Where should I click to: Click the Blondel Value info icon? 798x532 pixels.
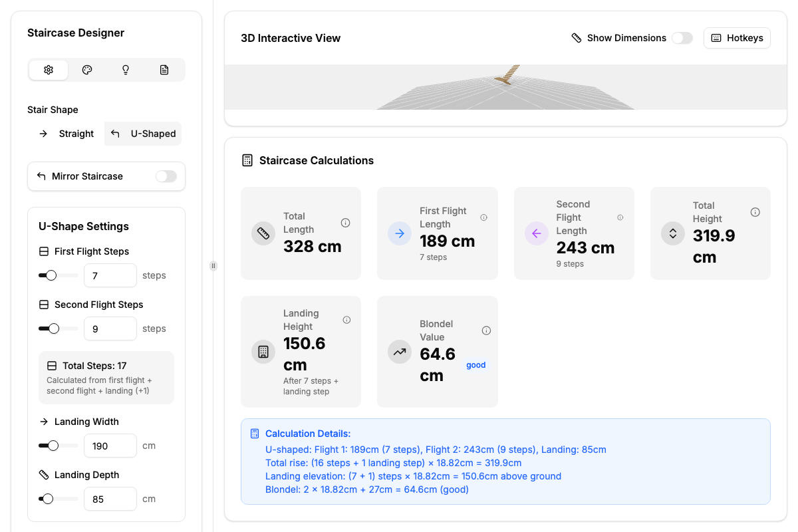point(486,331)
